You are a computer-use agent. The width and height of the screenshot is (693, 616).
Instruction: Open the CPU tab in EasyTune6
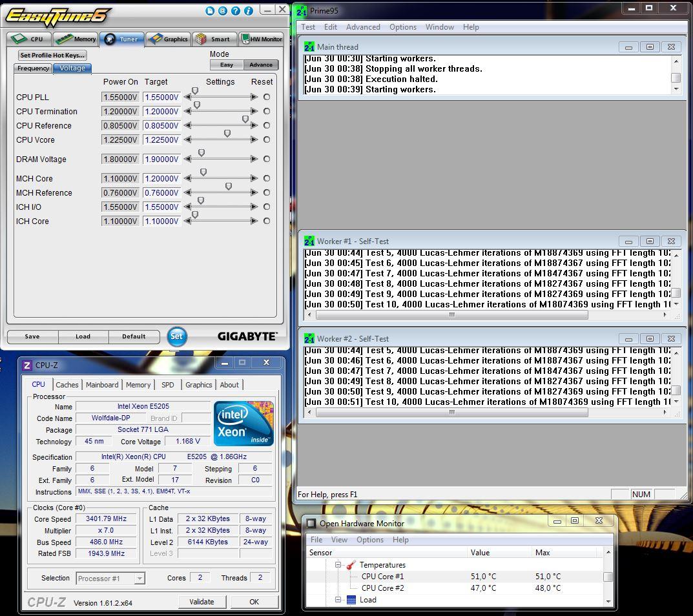pos(29,39)
